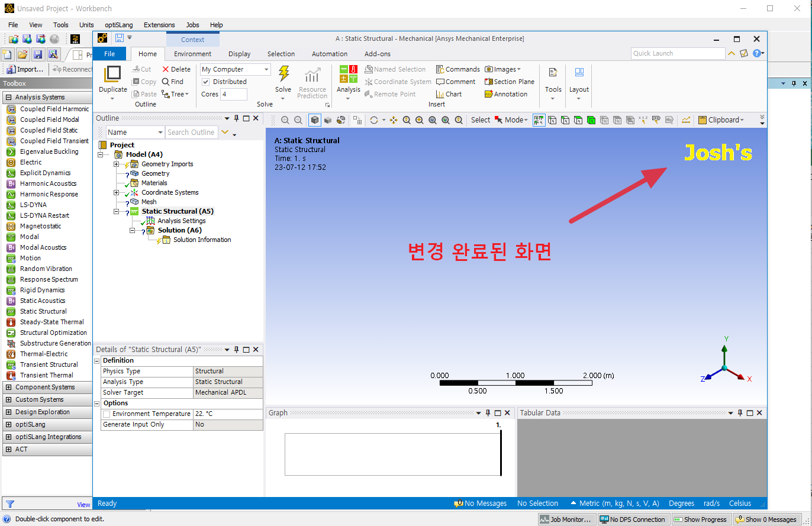
Task: Open the Jobs menu in Workbench
Action: point(192,25)
